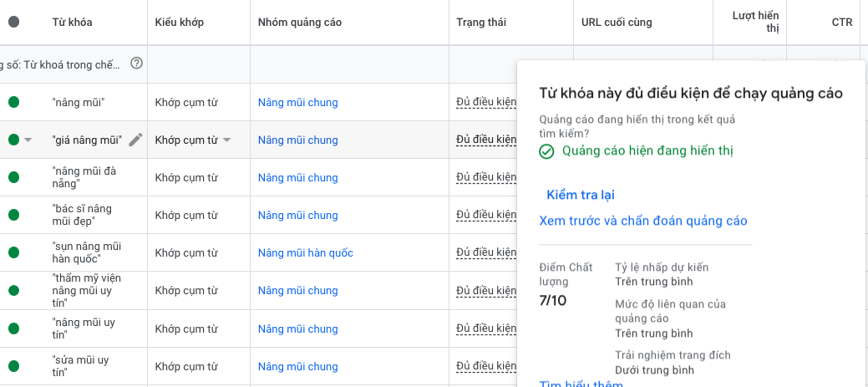This screenshot has width=868, height=387.
Task: Click green status dot for "bác sĩ nâng mũi đẹp"
Action: click(13, 215)
